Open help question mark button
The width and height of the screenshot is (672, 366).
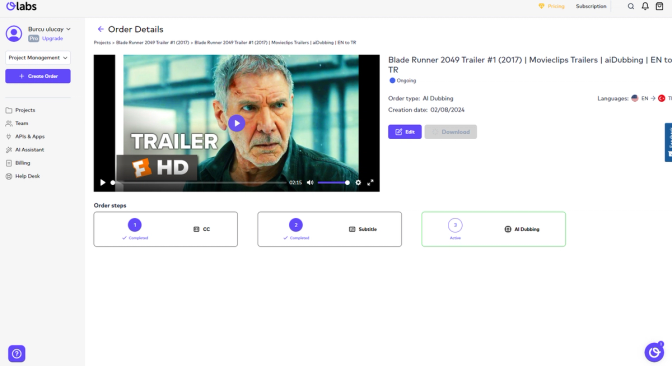17,354
